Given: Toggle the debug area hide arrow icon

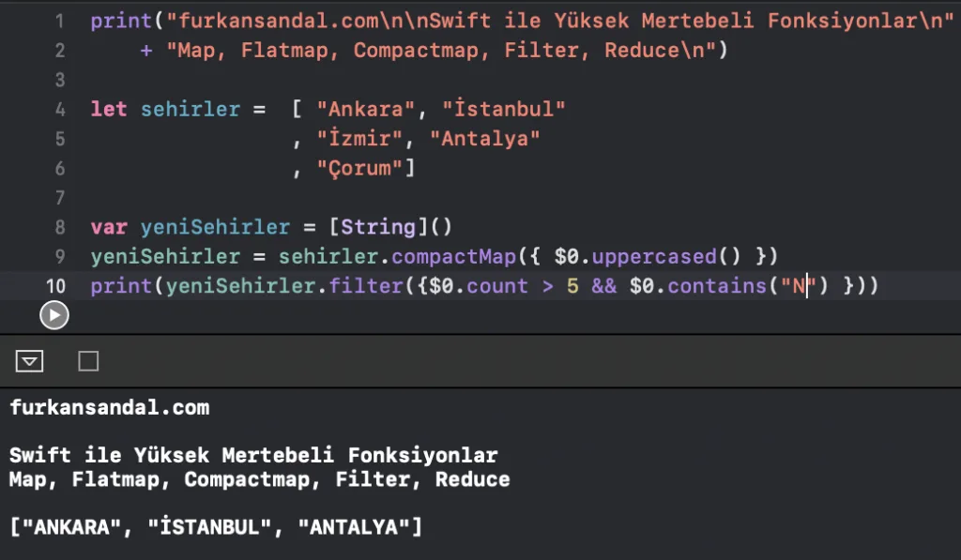Looking at the screenshot, I should (x=29, y=361).
